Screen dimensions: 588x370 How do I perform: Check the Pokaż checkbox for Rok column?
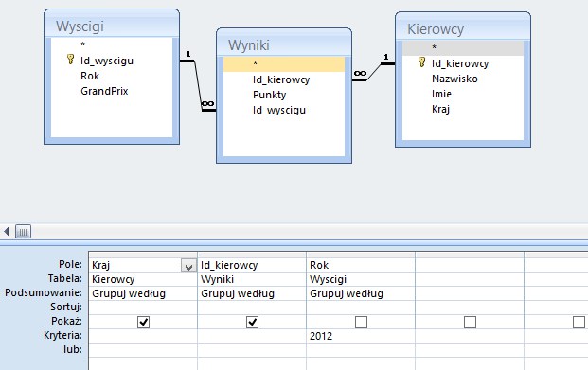point(361,322)
